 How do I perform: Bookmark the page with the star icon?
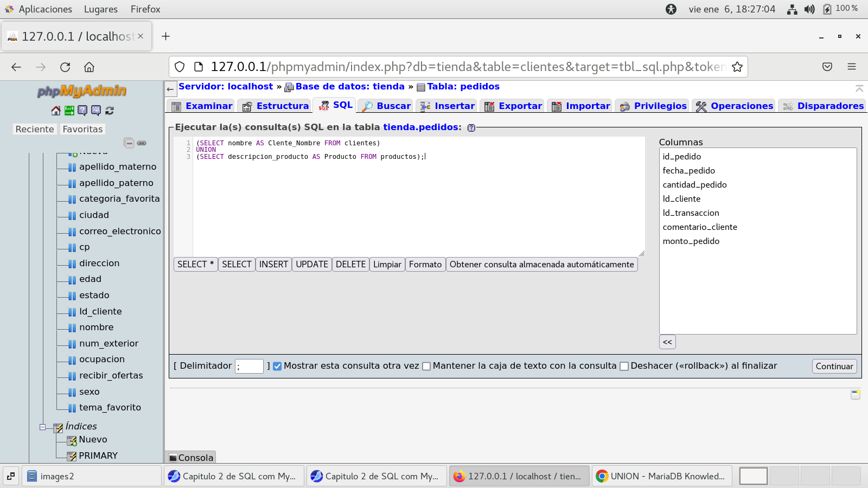[x=737, y=67]
